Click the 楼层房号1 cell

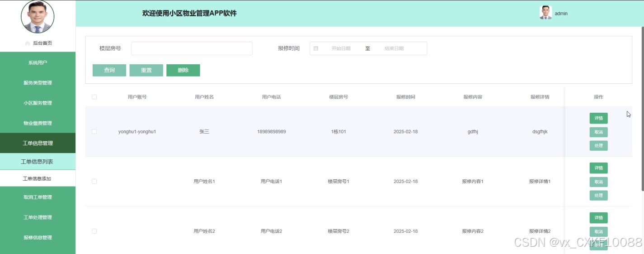tap(338, 182)
